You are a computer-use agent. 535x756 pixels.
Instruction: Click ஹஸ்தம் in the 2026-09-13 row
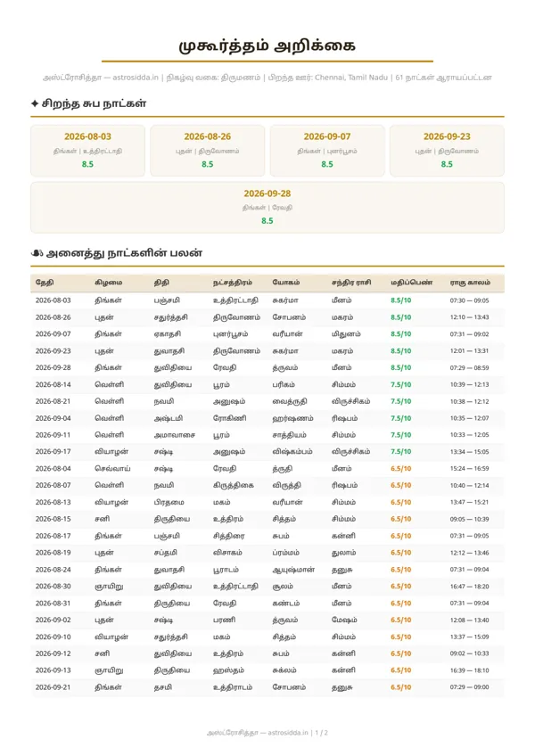pyautogui.click(x=228, y=670)
